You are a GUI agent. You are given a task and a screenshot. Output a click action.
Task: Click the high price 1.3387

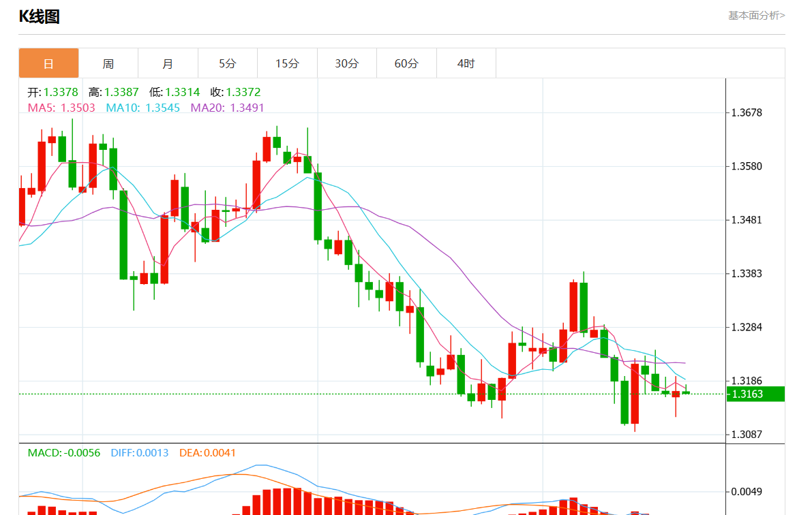[x=121, y=92]
